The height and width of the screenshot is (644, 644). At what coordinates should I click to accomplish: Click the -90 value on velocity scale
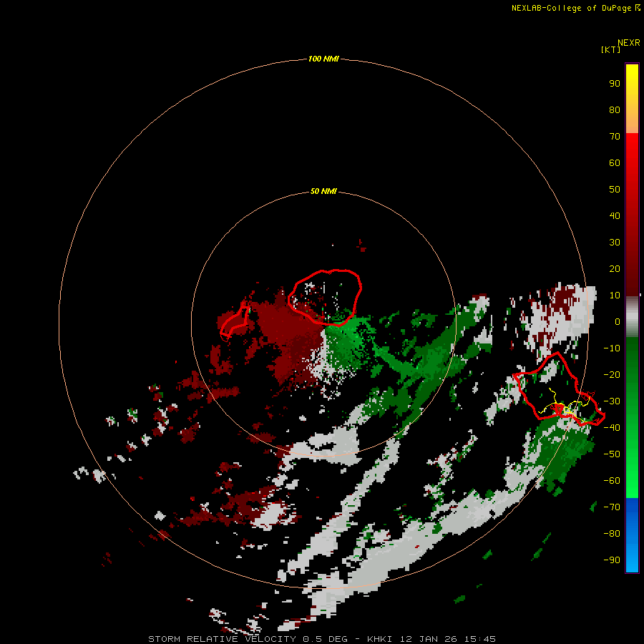point(612,560)
